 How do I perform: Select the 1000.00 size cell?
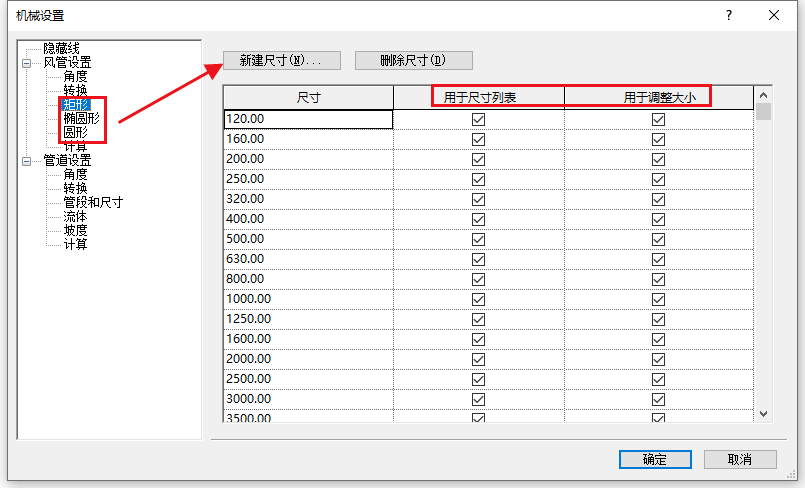(x=309, y=299)
